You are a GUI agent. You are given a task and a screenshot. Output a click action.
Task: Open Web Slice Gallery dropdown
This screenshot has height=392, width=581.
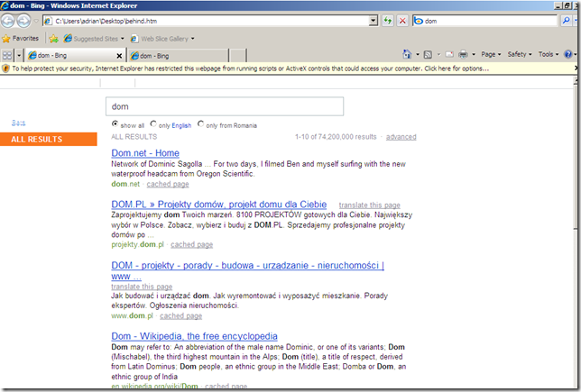coord(162,39)
